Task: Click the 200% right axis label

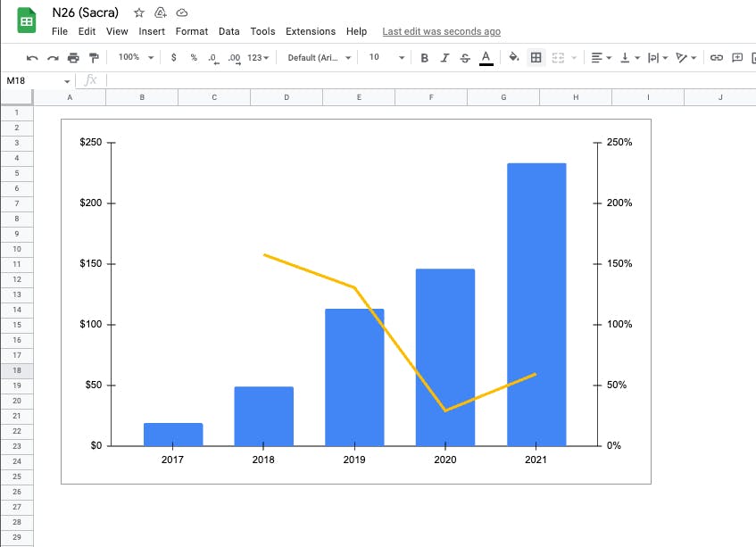Action: tap(619, 203)
